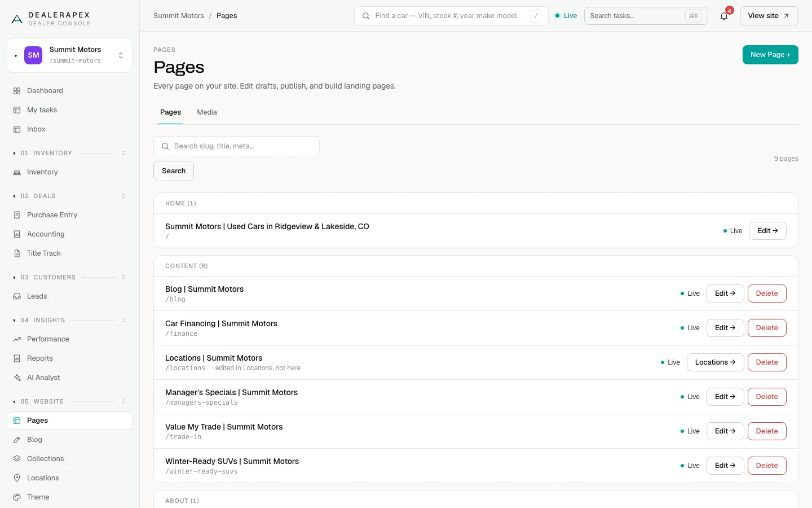Edit the home page Summit Motors

(767, 231)
